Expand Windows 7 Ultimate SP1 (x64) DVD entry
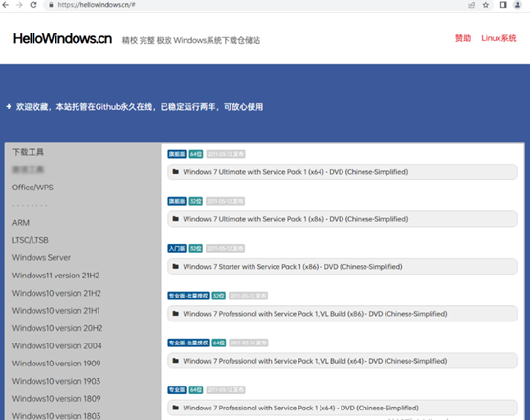Screen dimensions: 530x420 pos(342,172)
